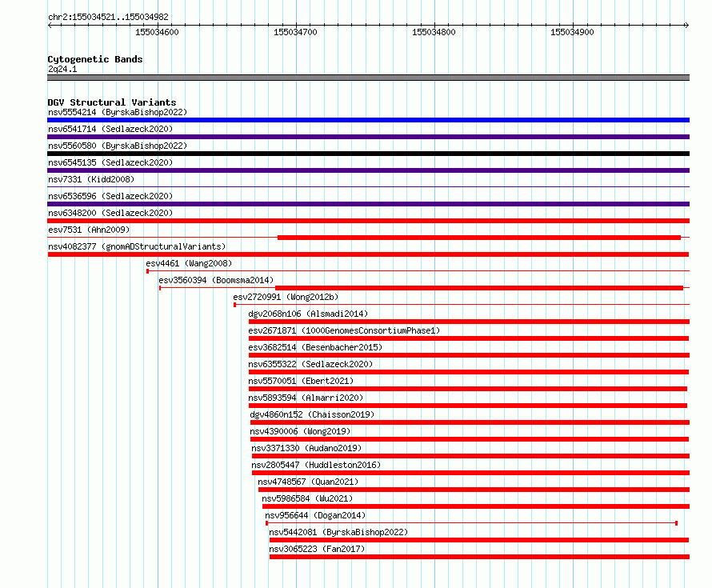712x588 pixels.
Task: Click the end marker of nsv956644
Action: (677, 523)
